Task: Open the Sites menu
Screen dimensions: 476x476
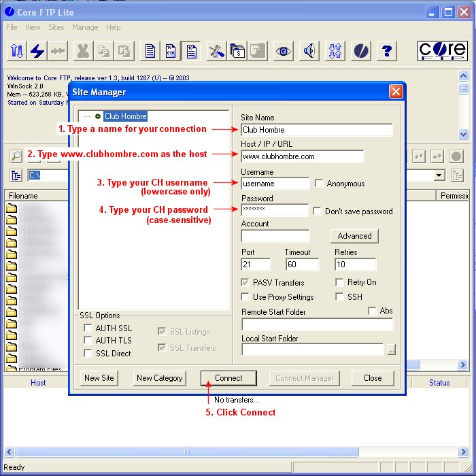Action: [56, 27]
